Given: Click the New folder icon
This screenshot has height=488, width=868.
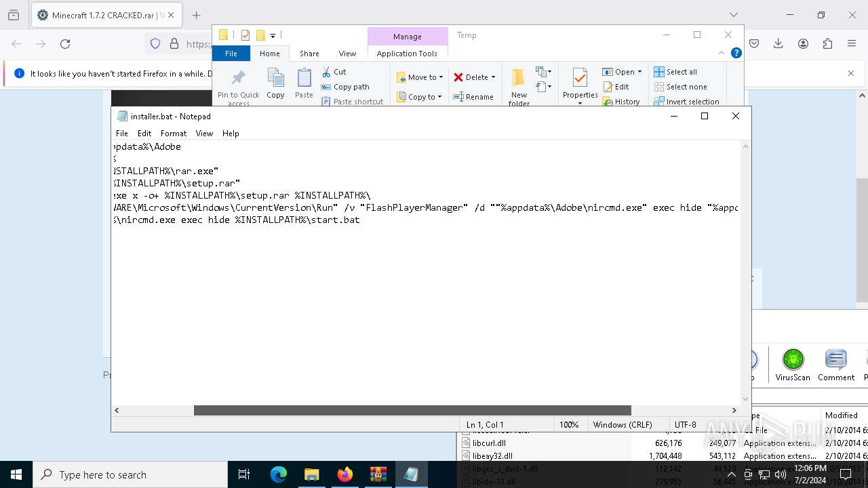Looking at the screenshot, I should (x=519, y=78).
